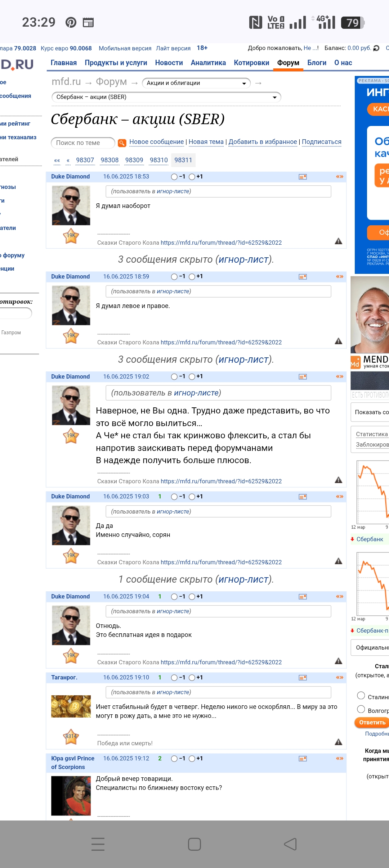The image size is (389, 868).
Task: Click the quote icon on the 19:04 post
Action: click(340, 597)
